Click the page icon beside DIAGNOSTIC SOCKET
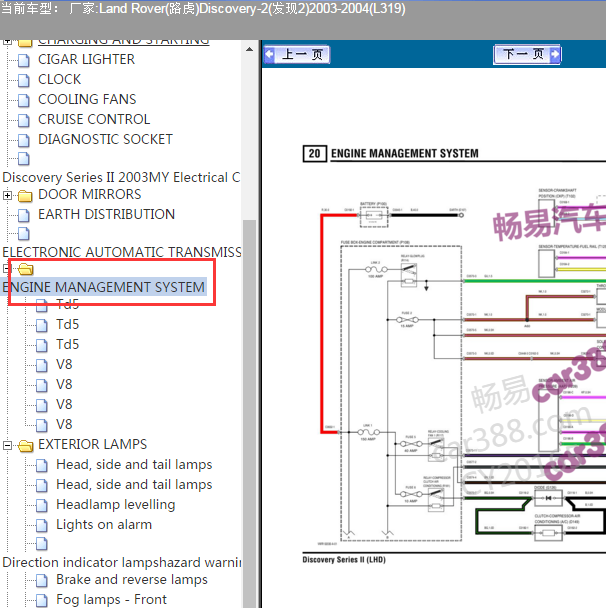This screenshot has width=606, height=608. pyautogui.click(x=24, y=140)
